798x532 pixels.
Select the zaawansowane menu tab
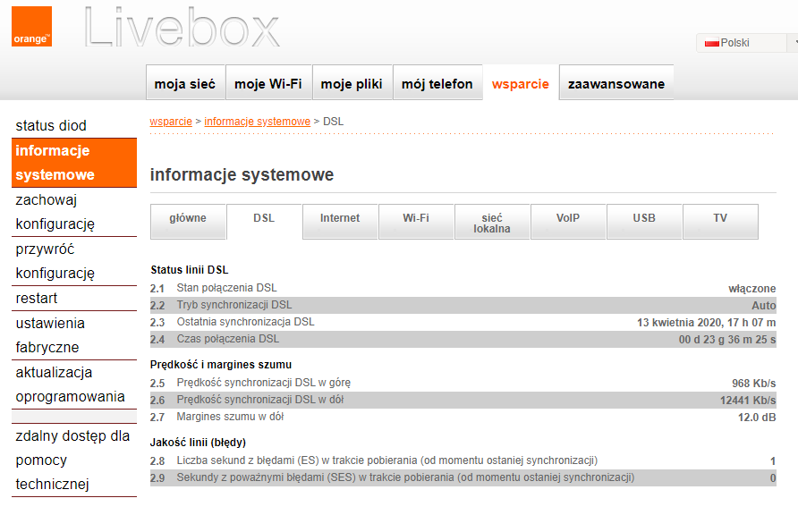tap(615, 84)
